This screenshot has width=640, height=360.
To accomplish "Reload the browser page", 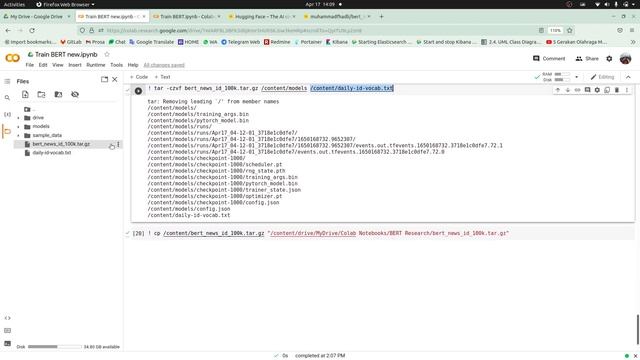I will (x=32, y=31).
